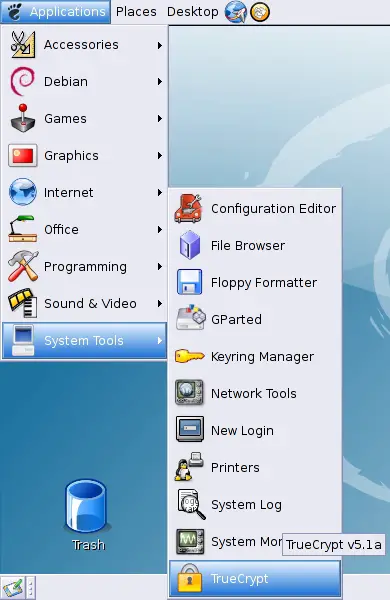Open Configuration Editor label
Screen dimensions: 390x600
[273, 209]
